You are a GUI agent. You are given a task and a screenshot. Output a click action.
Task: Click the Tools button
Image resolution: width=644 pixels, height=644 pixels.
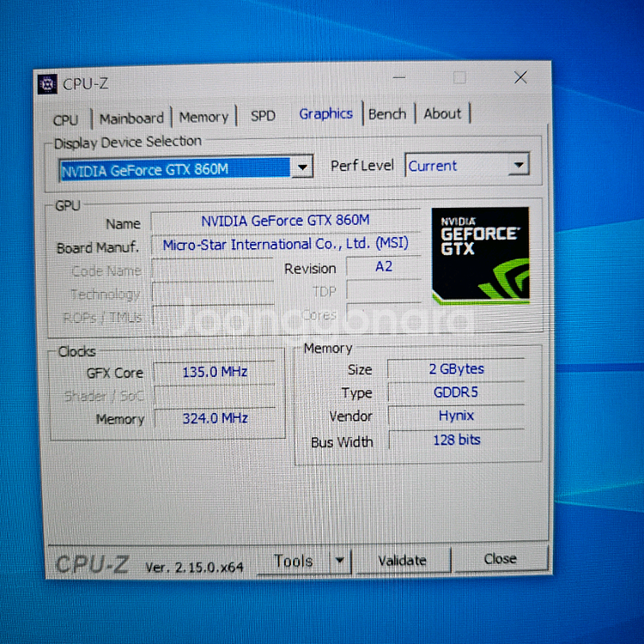point(294,561)
